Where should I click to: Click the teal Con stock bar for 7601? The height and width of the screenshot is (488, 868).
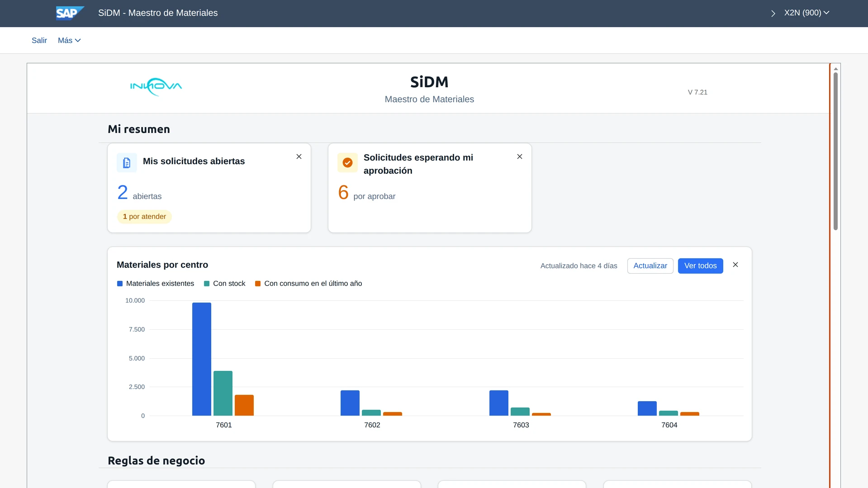[x=223, y=393]
